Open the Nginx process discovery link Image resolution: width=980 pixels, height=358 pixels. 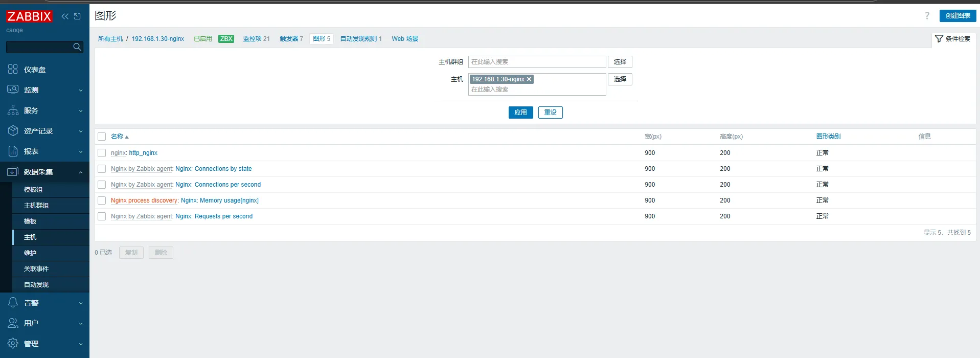coord(144,200)
